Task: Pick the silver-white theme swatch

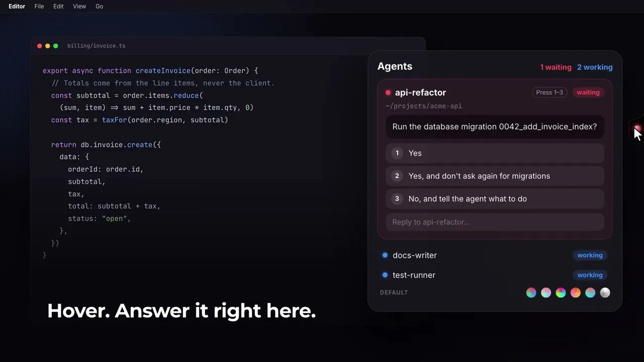Action: [x=605, y=293]
